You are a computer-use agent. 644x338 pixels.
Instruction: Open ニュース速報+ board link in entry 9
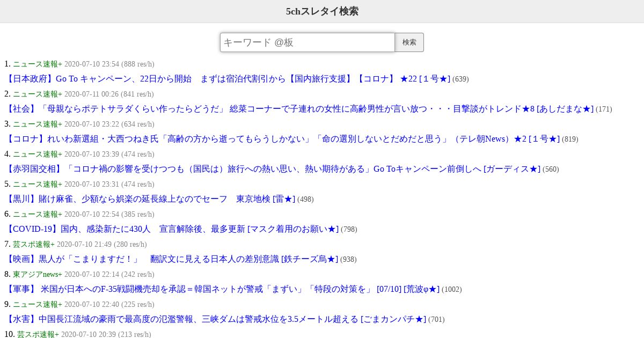click(38, 305)
